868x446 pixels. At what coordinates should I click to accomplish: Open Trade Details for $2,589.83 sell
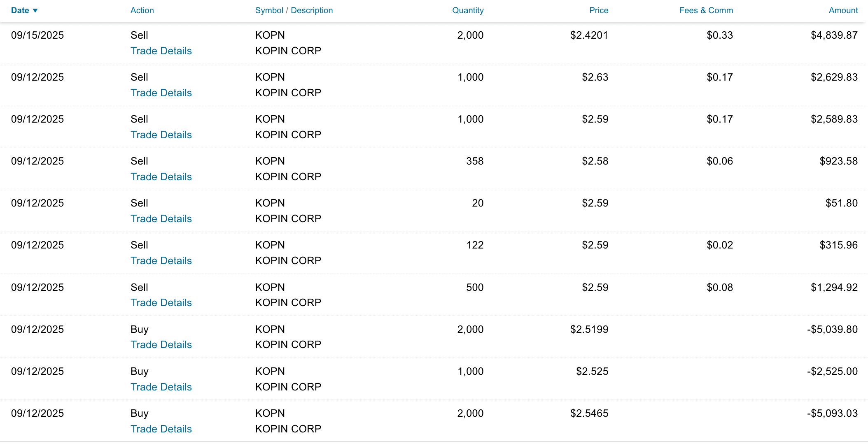click(161, 135)
